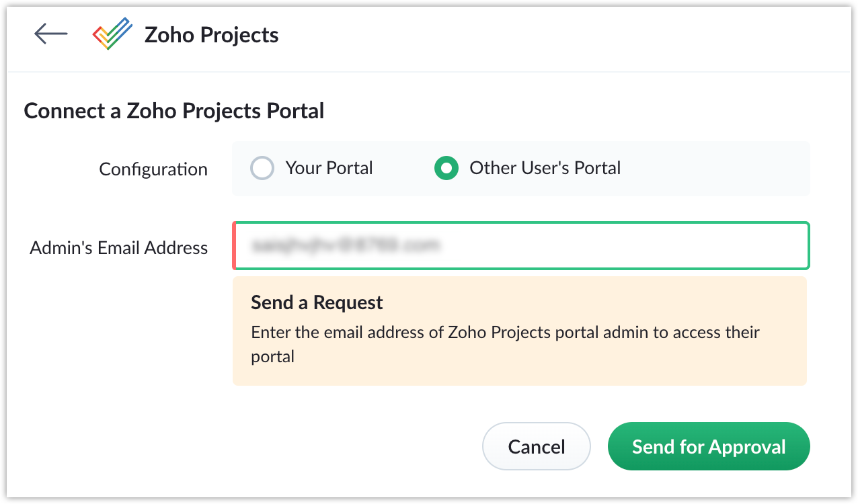Send the request for approval

[709, 446]
